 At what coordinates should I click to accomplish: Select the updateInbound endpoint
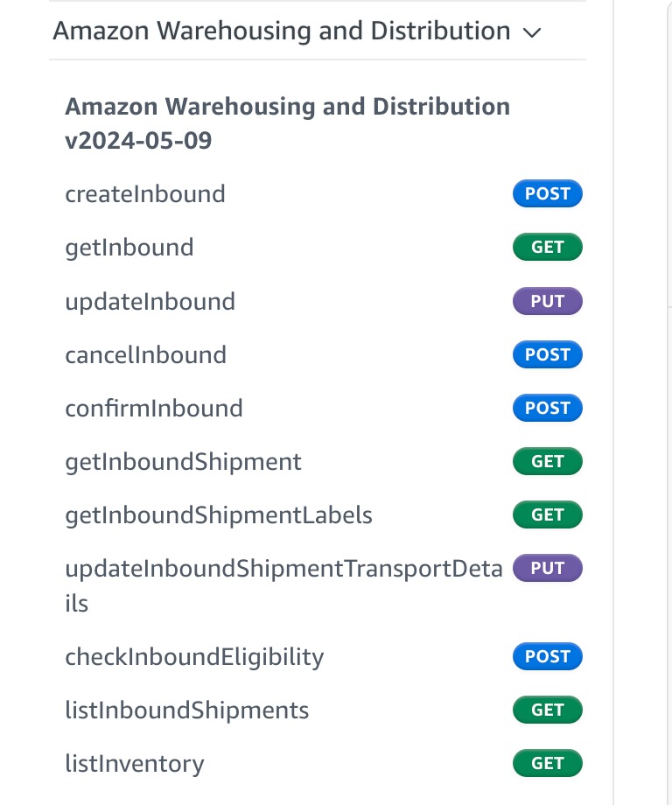150,302
